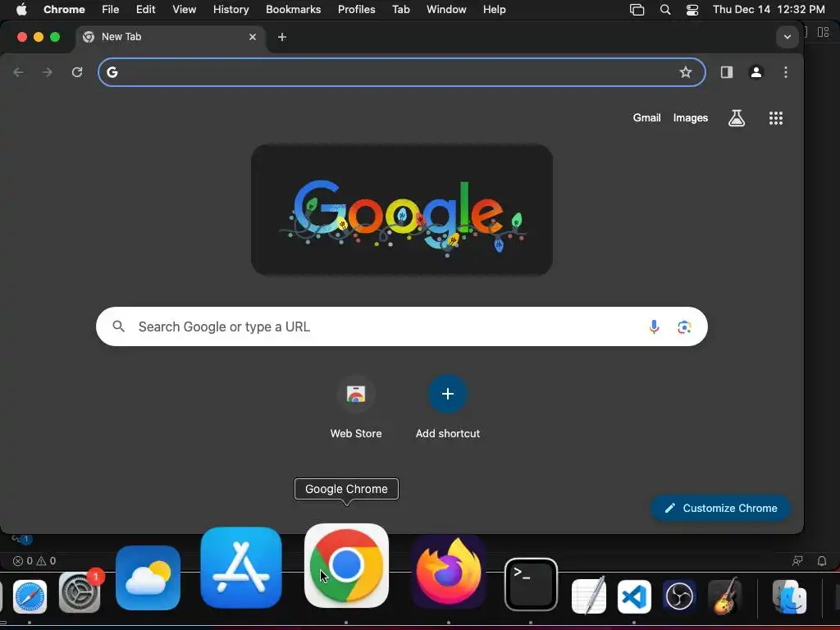Screen dimensions: 840x630
Task: Open the Window menu
Action: click(x=446, y=10)
